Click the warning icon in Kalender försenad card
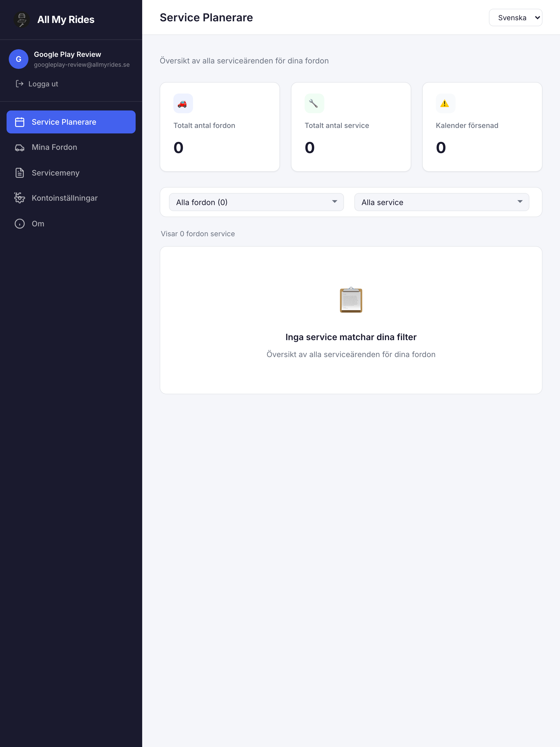 point(445,103)
